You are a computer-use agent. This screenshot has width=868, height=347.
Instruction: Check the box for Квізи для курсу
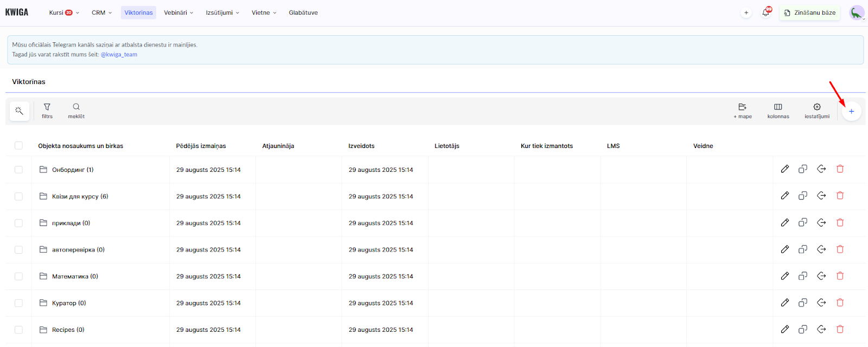click(x=18, y=196)
